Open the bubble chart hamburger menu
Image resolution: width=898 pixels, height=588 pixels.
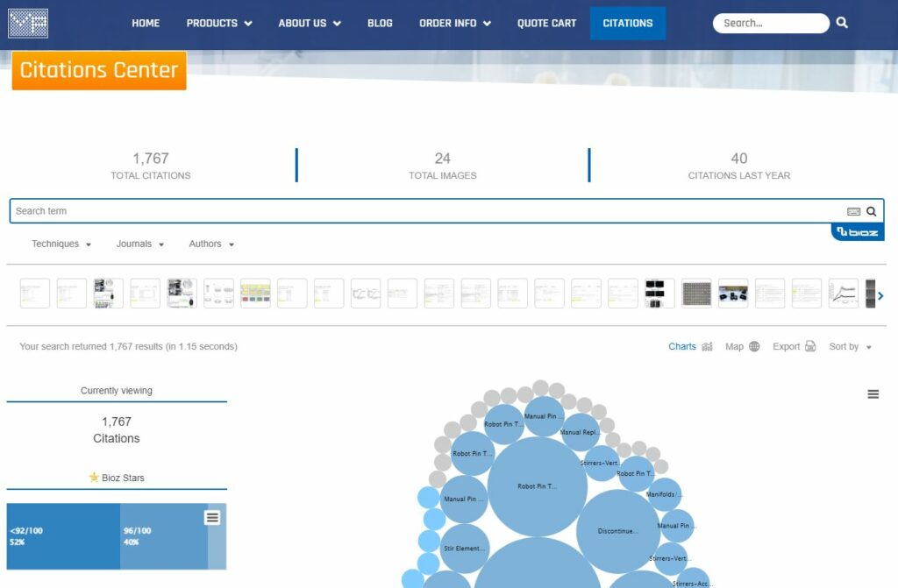[873, 394]
